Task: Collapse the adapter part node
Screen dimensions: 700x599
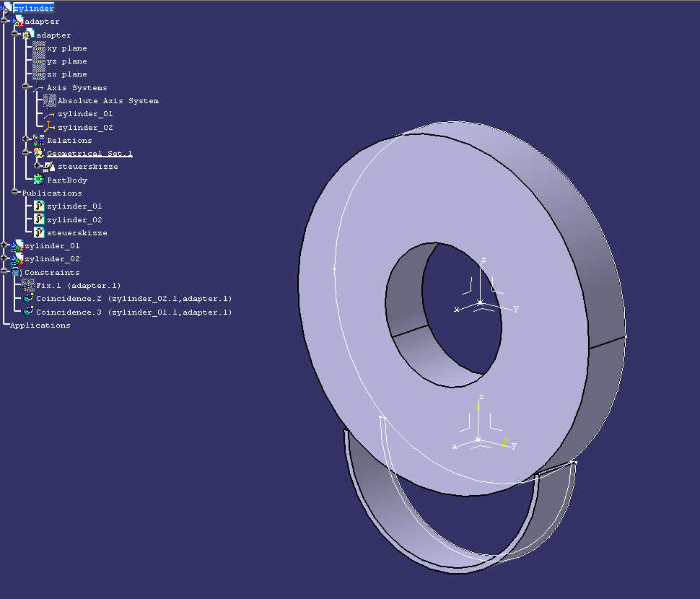Action: pos(15,33)
